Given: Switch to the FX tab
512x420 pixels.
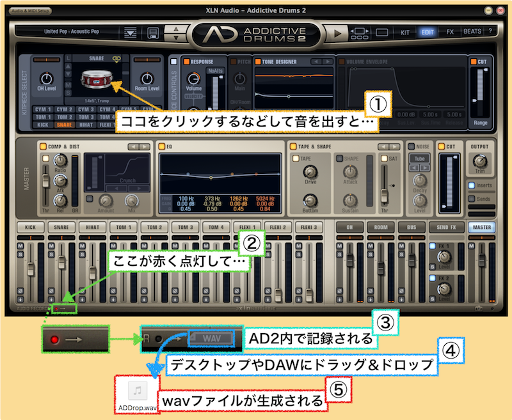Looking at the screenshot, I should point(450,32).
